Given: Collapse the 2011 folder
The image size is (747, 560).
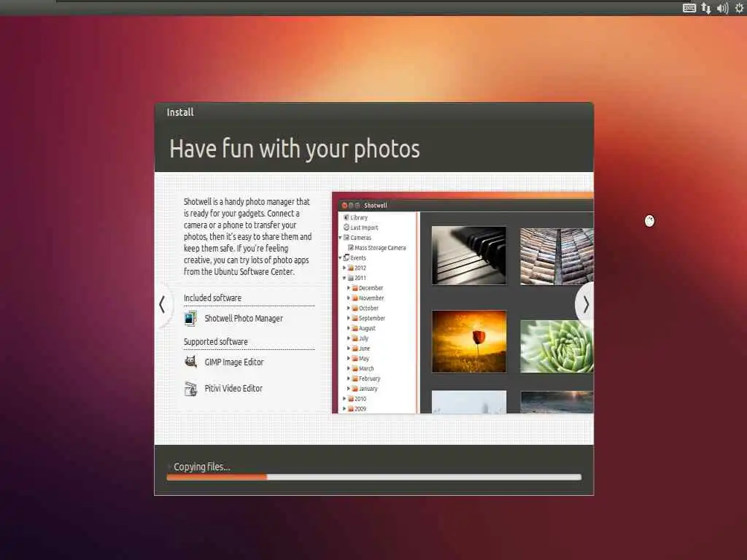Looking at the screenshot, I should coord(344,278).
